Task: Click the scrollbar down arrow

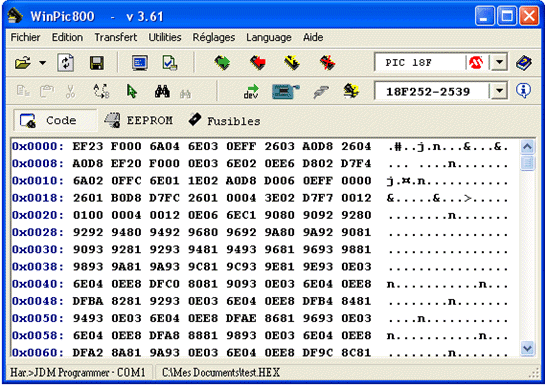Action: pos(527,348)
